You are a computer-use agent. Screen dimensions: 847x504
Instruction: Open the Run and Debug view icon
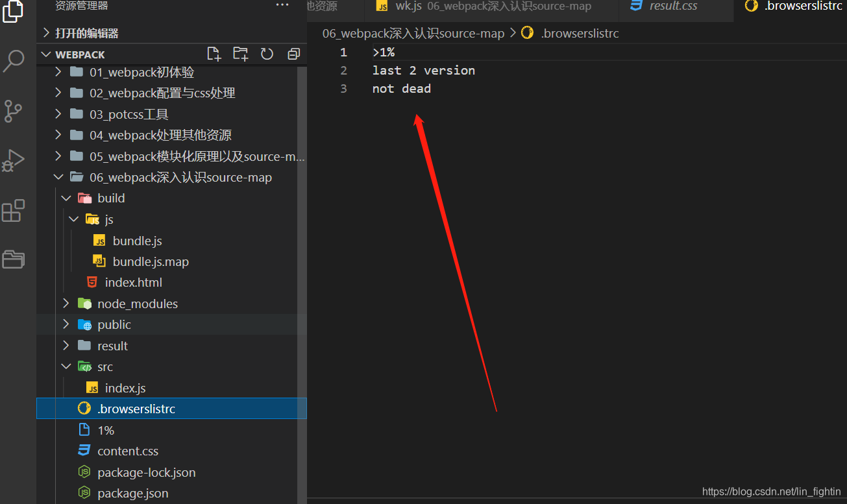click(13, 160)
